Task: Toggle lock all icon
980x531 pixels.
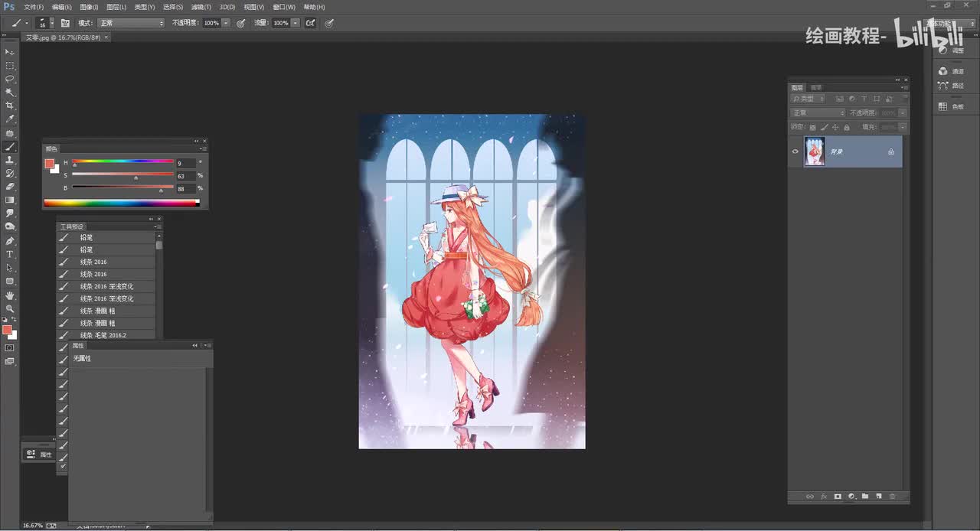Action: [846, 127]
